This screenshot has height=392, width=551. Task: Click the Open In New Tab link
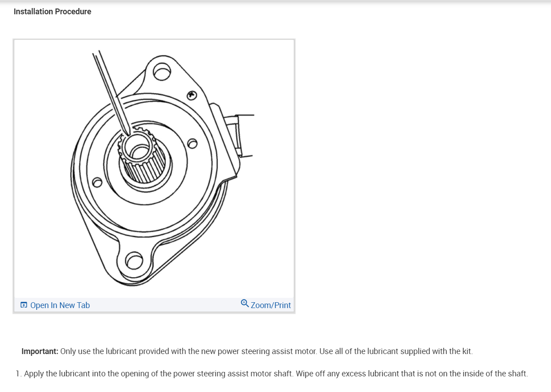[55, 305]
